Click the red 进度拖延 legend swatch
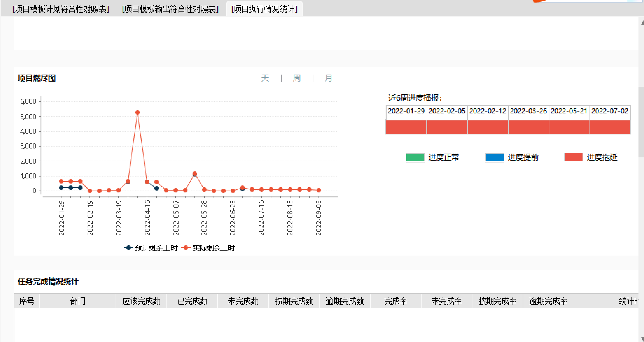644x342 pixels. (573, 157)
